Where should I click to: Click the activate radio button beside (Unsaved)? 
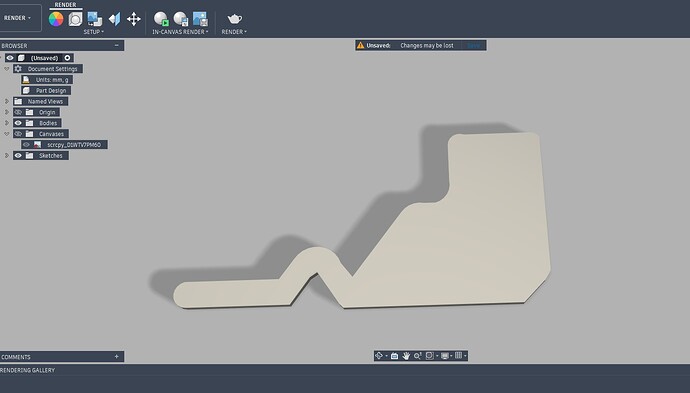pos(67,58)
